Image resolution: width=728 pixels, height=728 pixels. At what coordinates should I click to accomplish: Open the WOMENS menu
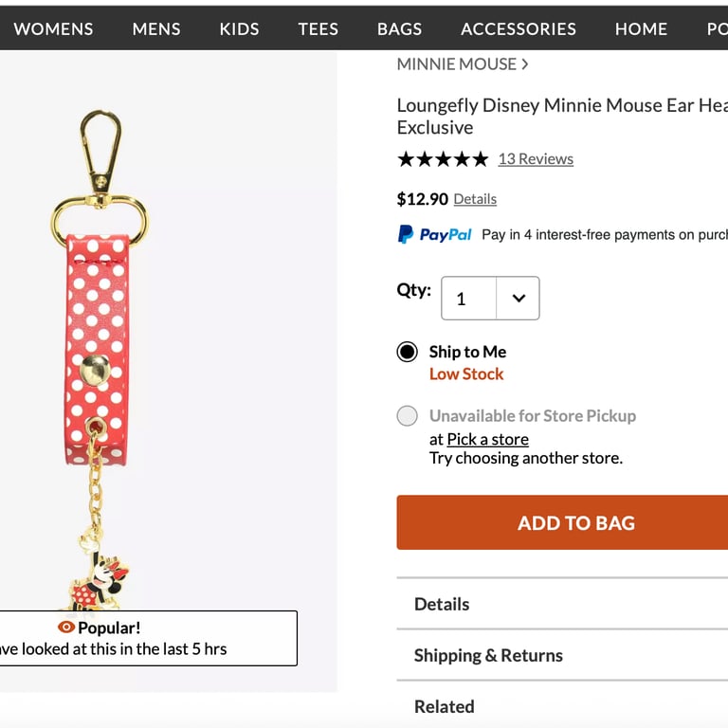[53, 28]
